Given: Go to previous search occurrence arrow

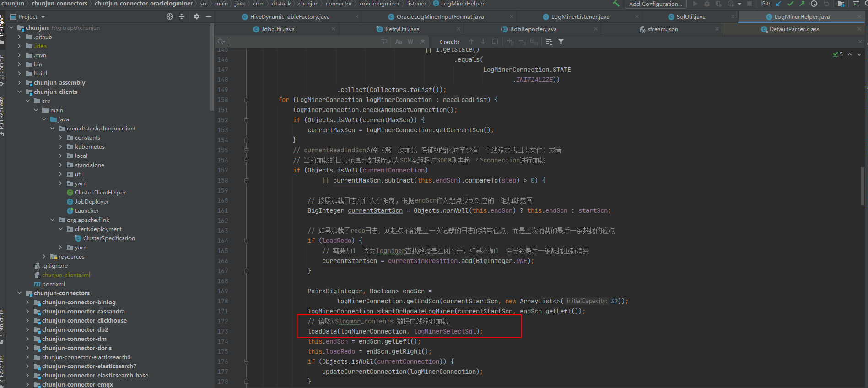Looking at the screenshot, I should click(471, 42).
